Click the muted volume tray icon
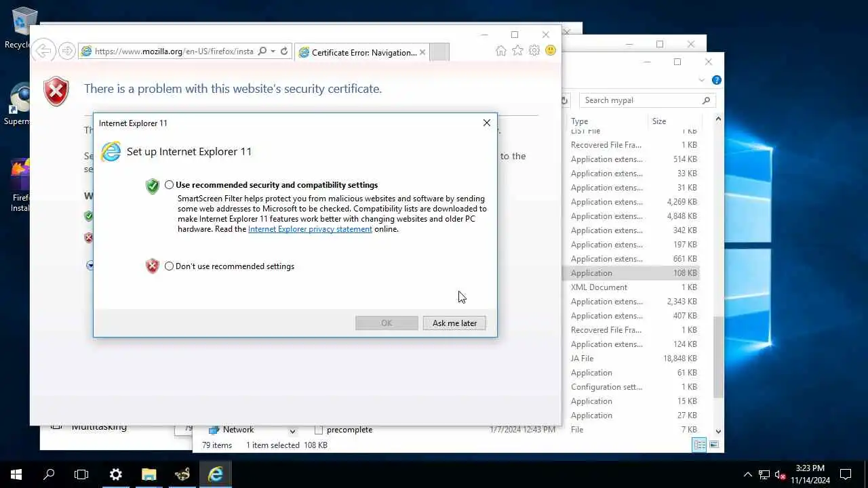The image size is (868, 488). point(781,474)
